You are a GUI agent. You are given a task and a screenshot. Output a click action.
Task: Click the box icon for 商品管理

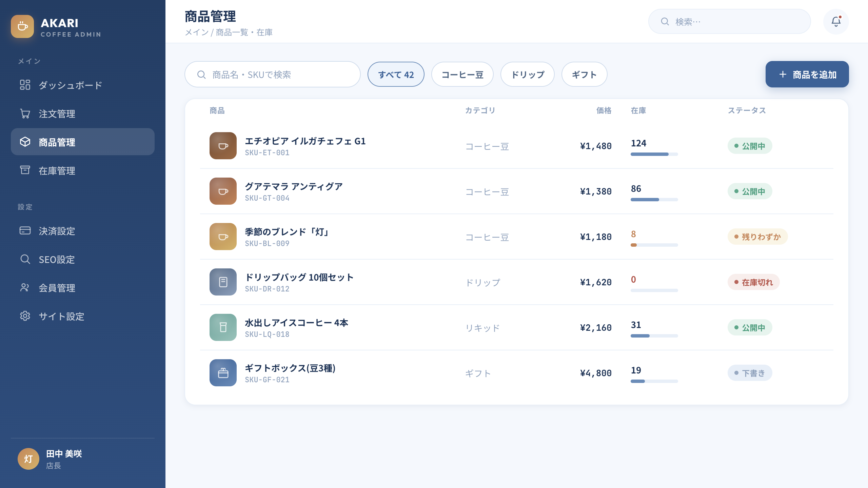25,142
